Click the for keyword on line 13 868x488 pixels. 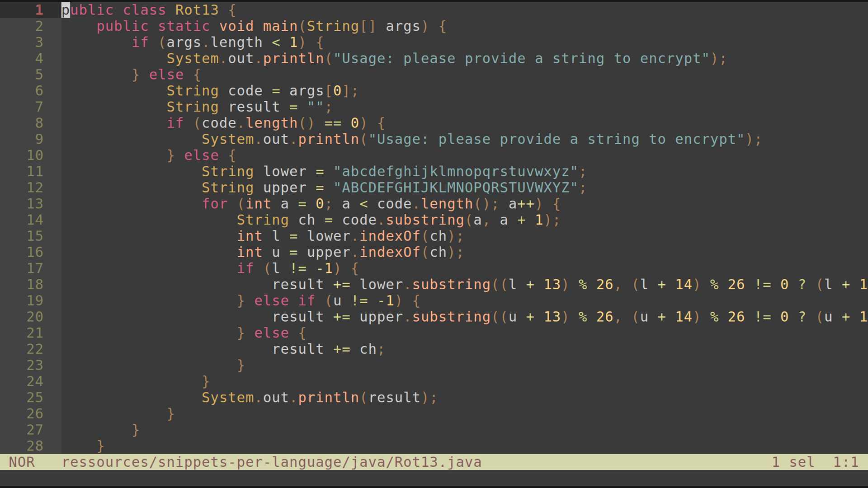pyautogui.click(x=215, y=204)
